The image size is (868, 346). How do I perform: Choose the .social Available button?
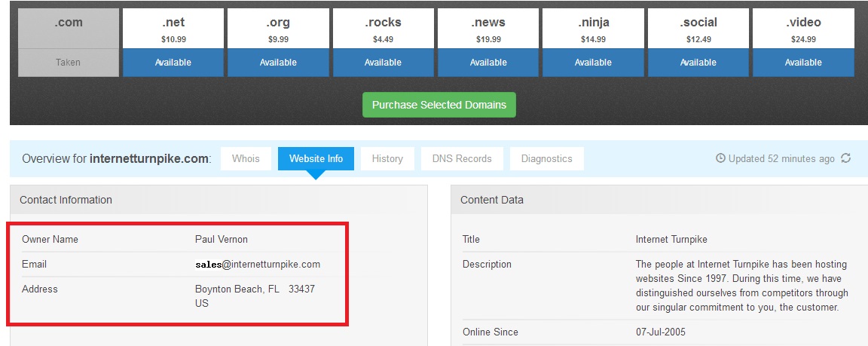tap(698, 63)
